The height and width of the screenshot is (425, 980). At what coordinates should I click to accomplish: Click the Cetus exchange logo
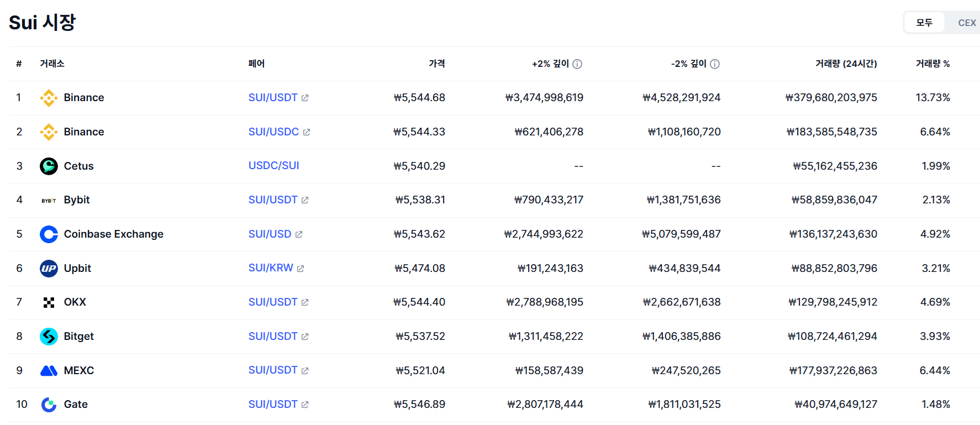(49, 166)
